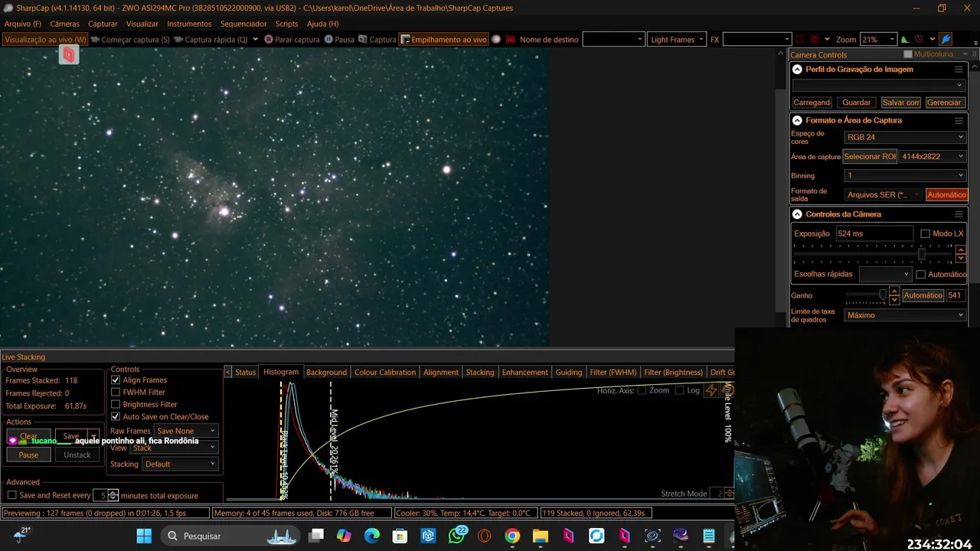Check the Modo LX checkbox
The width and height of the screenshot is (980, 551).
tap(925, 233)
